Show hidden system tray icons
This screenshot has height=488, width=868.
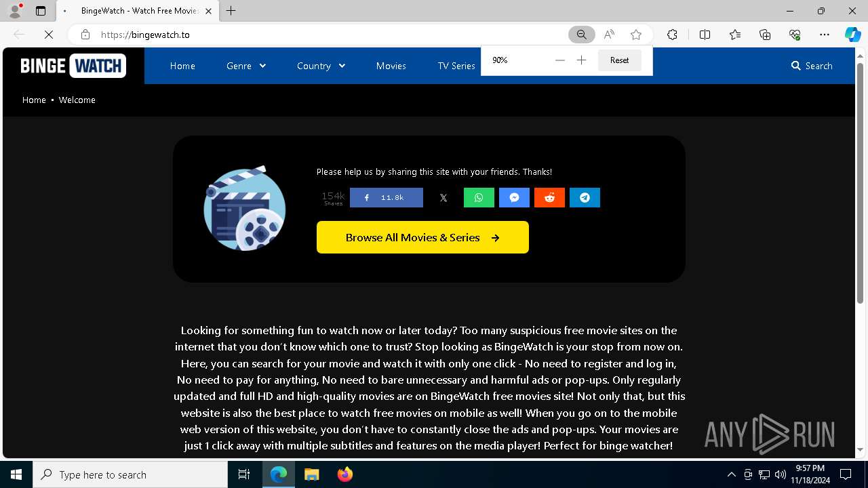coord(731,474)
